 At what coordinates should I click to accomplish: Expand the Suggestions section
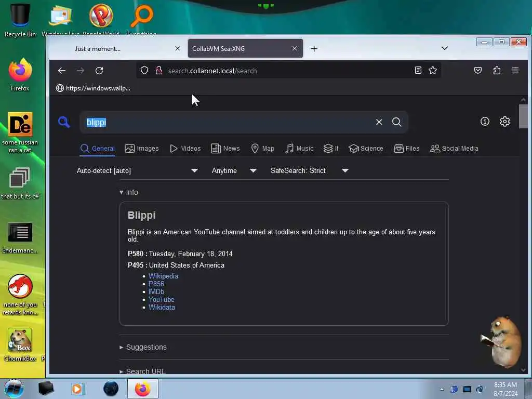143,347
